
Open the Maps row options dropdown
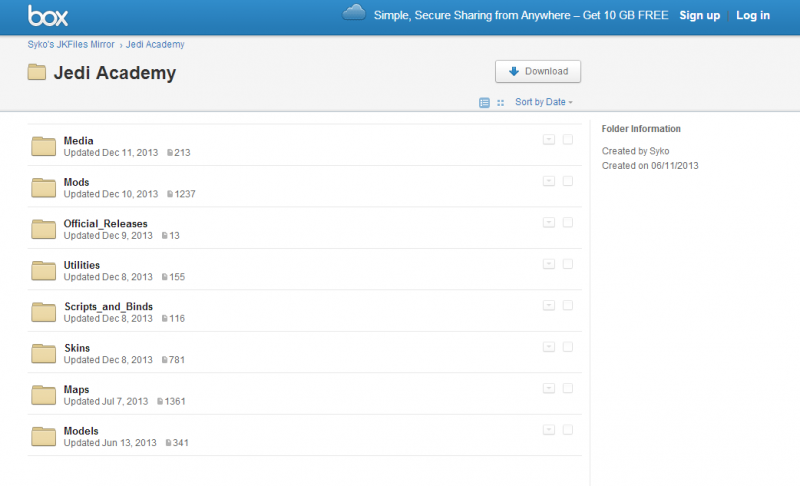548,388
